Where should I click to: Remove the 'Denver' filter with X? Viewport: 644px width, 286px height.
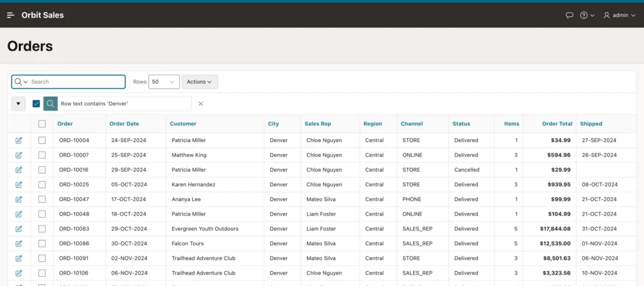click(201, 104)
